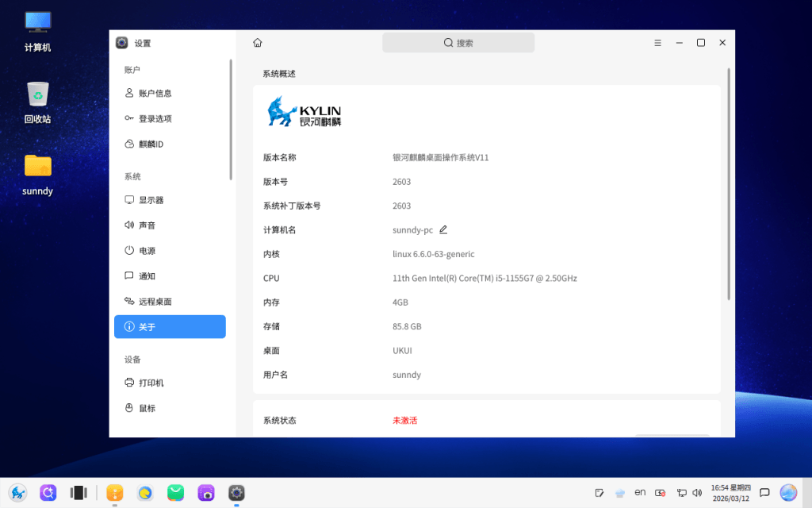812x508 pixels.
Task: Click the search field in settings
Action: point(458,43)
